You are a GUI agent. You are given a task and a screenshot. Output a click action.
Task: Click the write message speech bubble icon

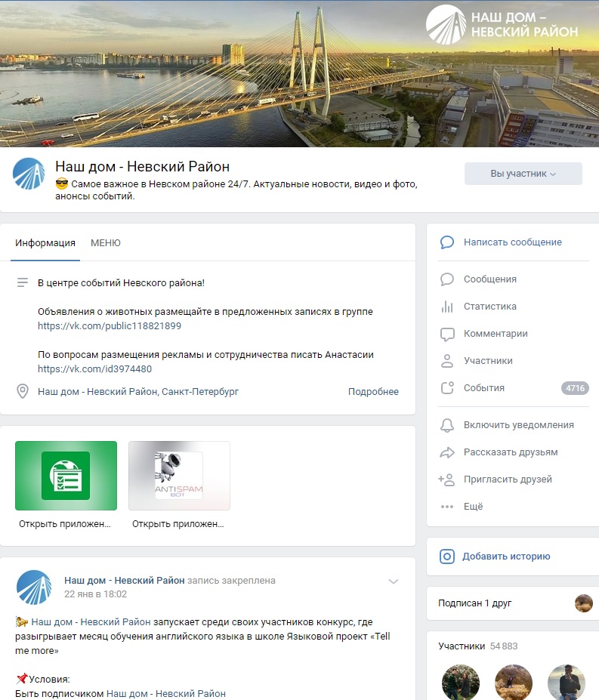(x=447, y=242)
